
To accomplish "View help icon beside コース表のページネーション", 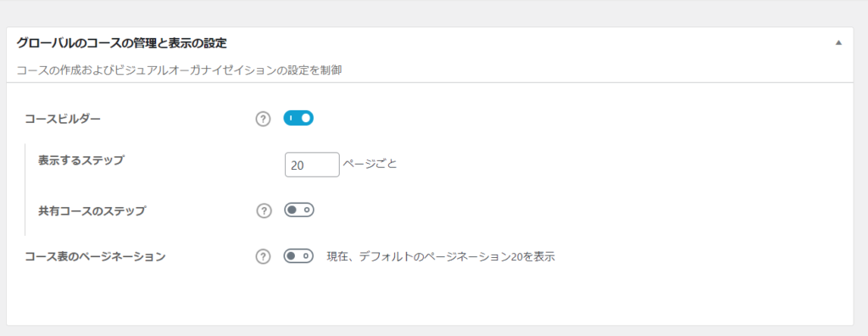I will [x=263, y=257].
